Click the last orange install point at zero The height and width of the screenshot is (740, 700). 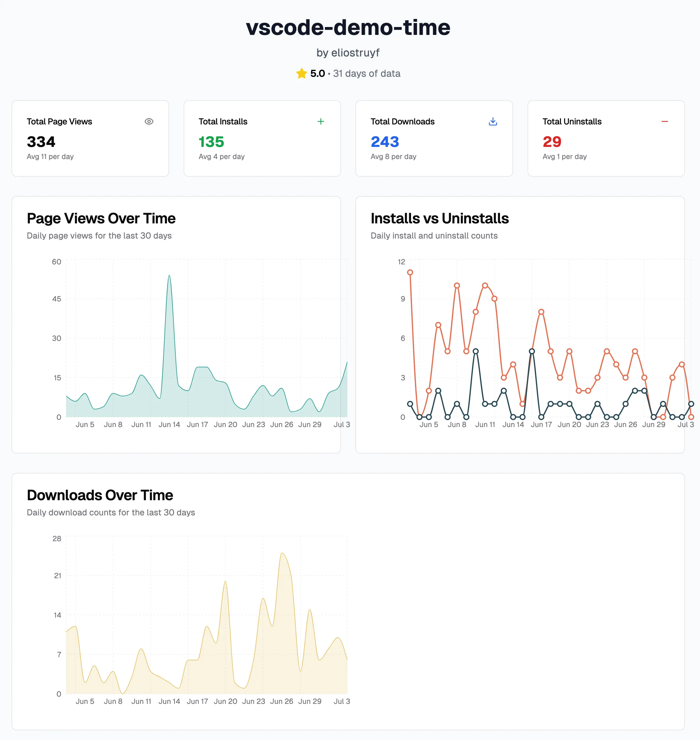[x=691, y=417]
